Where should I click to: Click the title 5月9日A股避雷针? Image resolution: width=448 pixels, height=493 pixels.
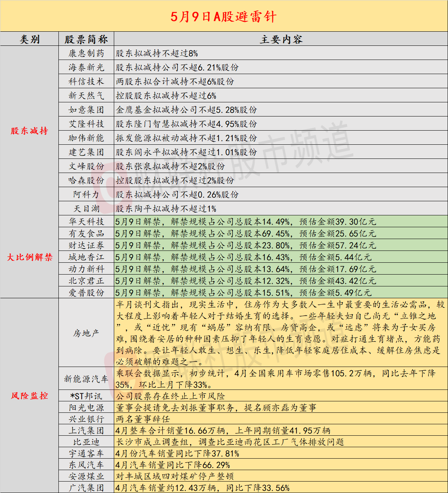(223, 16)
